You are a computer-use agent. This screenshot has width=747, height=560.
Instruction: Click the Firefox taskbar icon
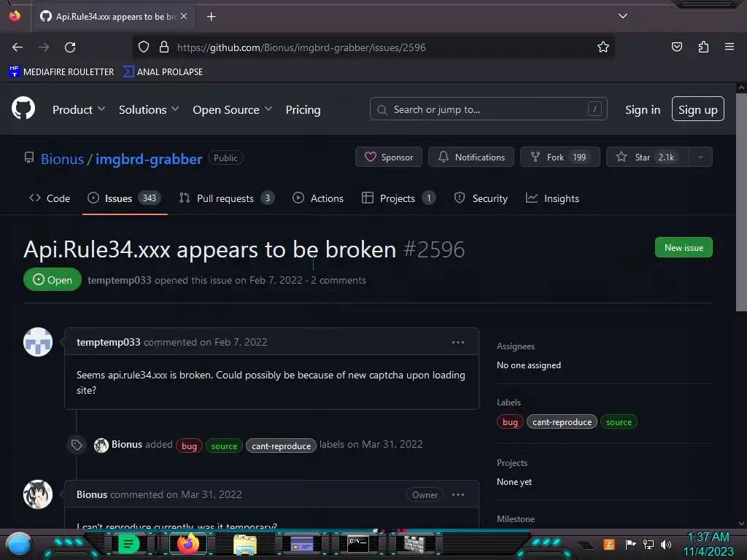(188, 544)
